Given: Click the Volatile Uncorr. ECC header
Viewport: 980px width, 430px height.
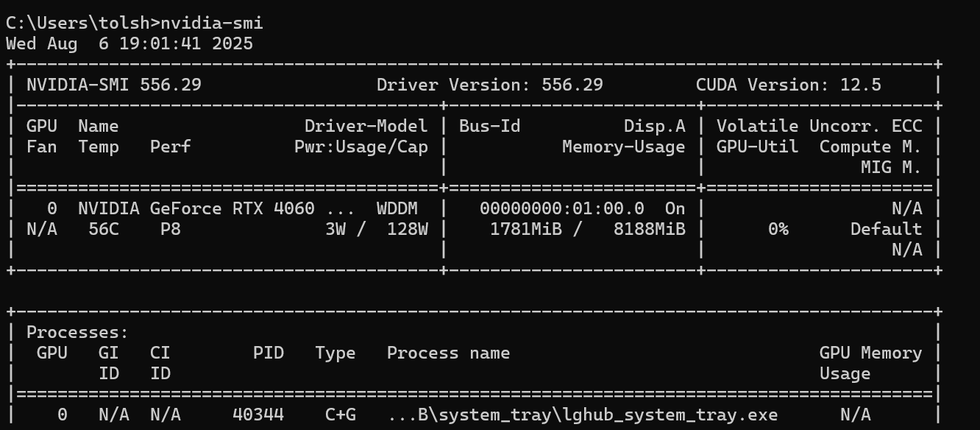Looking at the screenshot, I should [820, 126].
